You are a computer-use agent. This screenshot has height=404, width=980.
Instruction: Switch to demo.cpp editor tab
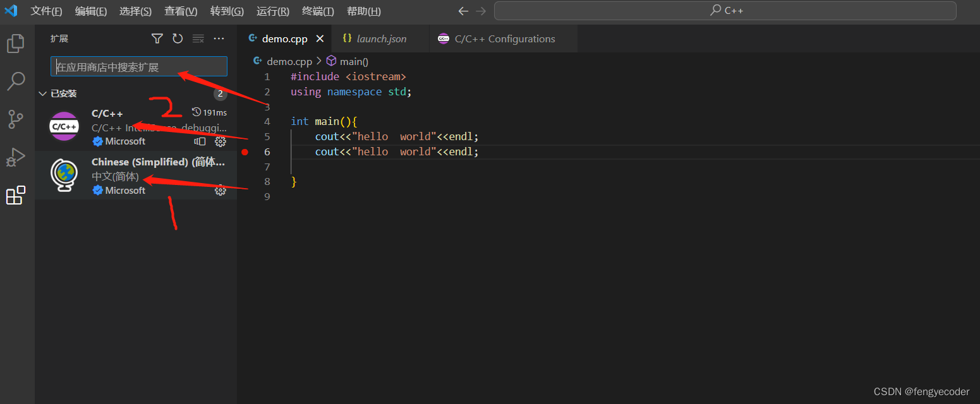click(284, 39)
